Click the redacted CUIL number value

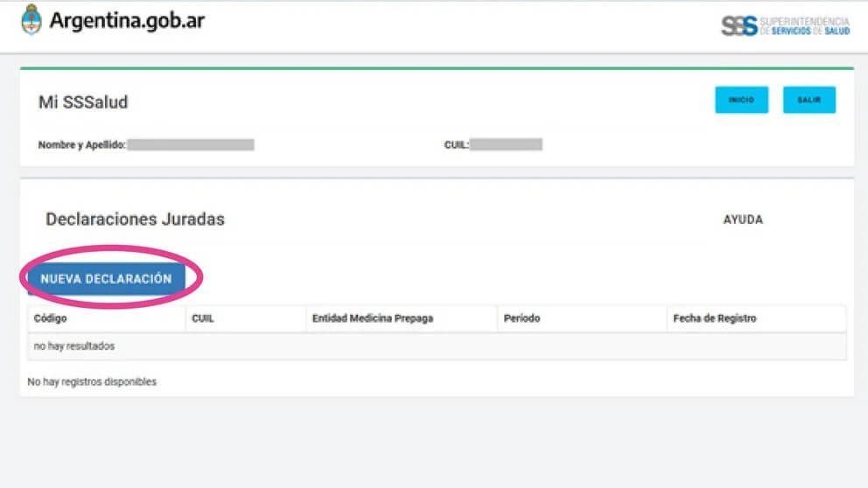506,144
